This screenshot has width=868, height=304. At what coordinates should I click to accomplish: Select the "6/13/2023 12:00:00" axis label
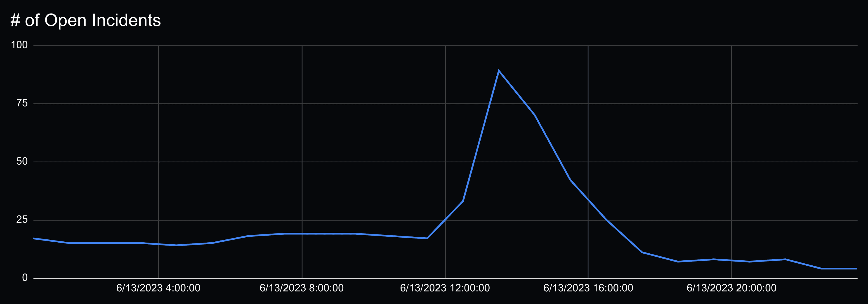[x=445, y=288]
